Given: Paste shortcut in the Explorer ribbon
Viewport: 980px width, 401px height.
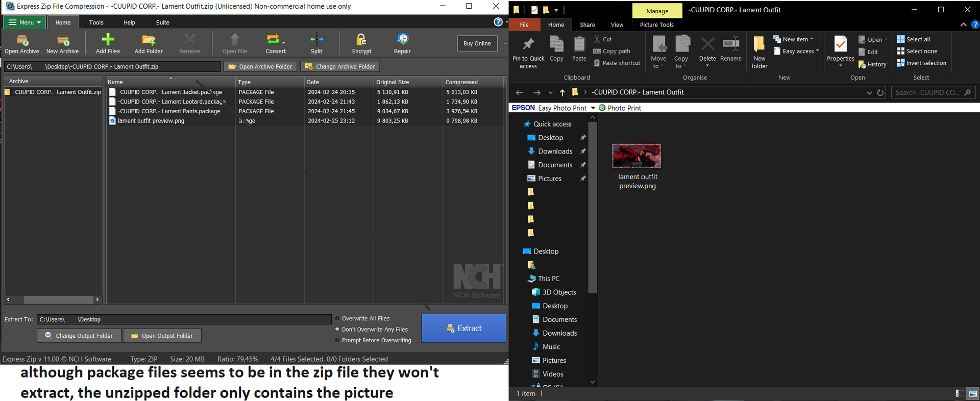Looking at the screenshot, I should pyautogui.click(x=617, y=63).
